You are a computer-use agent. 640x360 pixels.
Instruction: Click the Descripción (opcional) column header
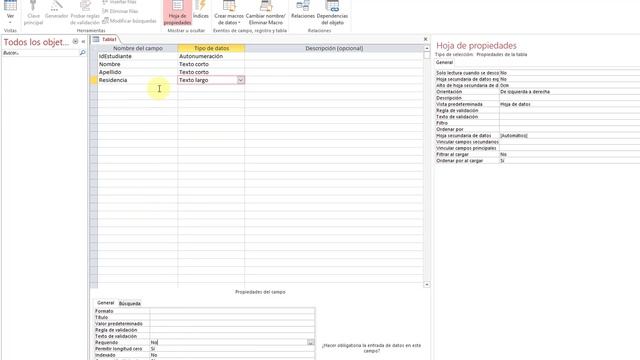334,48
